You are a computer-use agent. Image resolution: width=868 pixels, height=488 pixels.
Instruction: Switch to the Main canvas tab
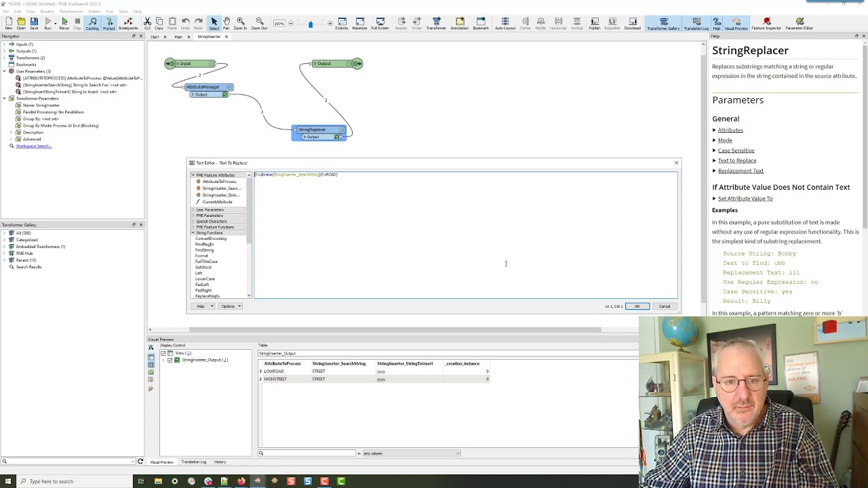pyautogui.click(x=178, y=37)
